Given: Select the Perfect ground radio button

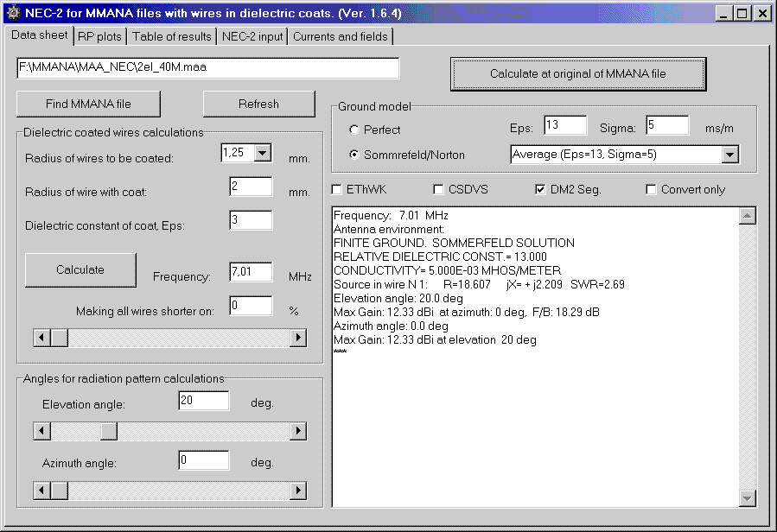Looking at the screenshot, I should [x=354, y=130].
